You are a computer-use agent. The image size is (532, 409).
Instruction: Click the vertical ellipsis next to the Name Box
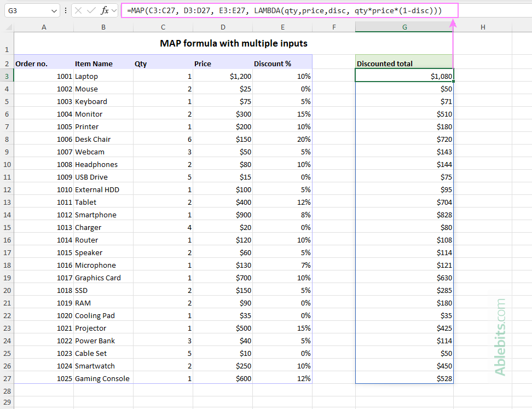coord(66,10)
